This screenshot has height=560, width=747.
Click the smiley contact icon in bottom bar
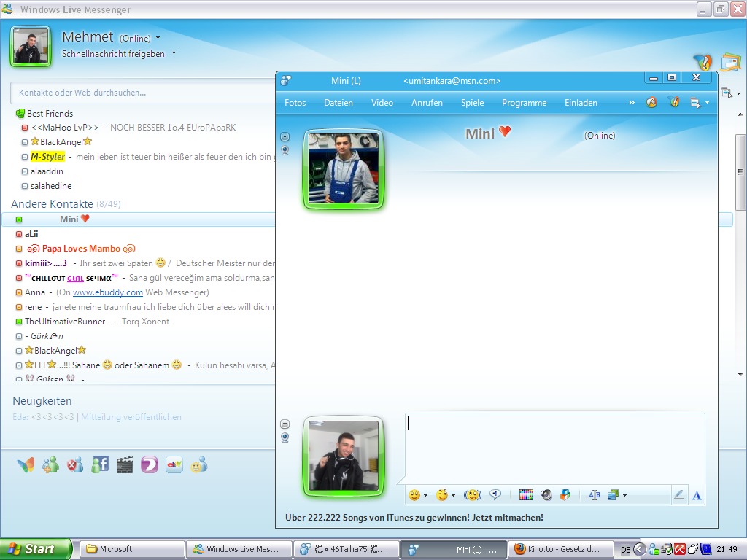pyautogui.click(x=199, y=464)
